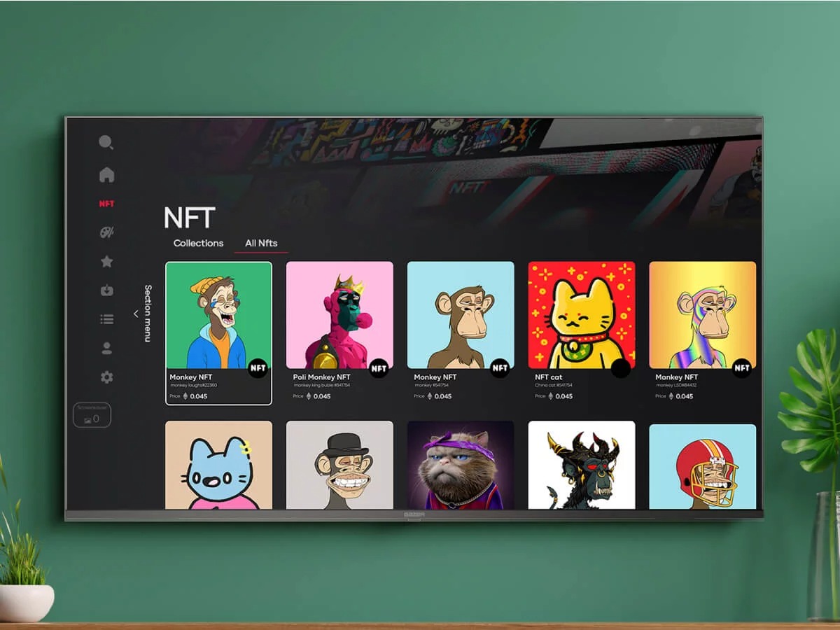This screenshot has width=840, height=630.
Task: Click the monkey king buble#541754 subtitle
Action: [x=322, y=385]
